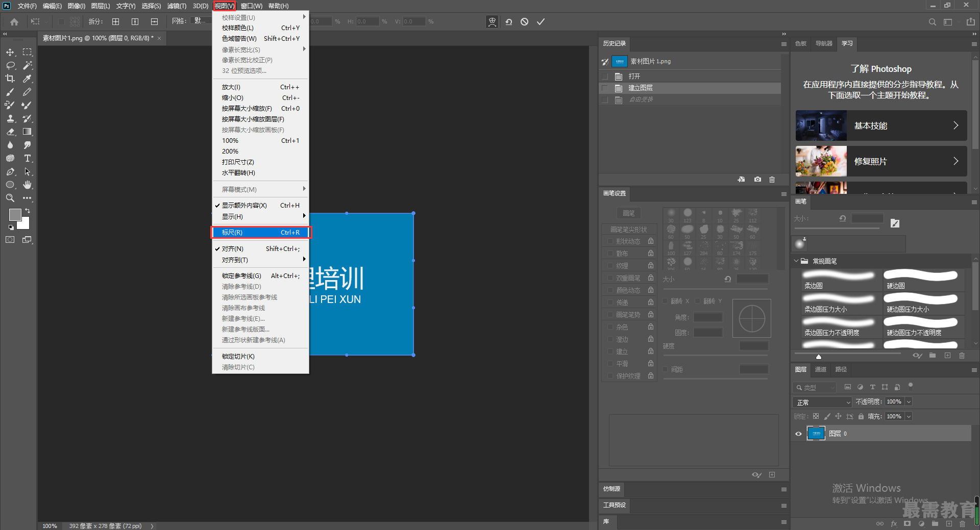Cancel the transform in options bar
Viewport: 980px width, 530px height.
524,21
